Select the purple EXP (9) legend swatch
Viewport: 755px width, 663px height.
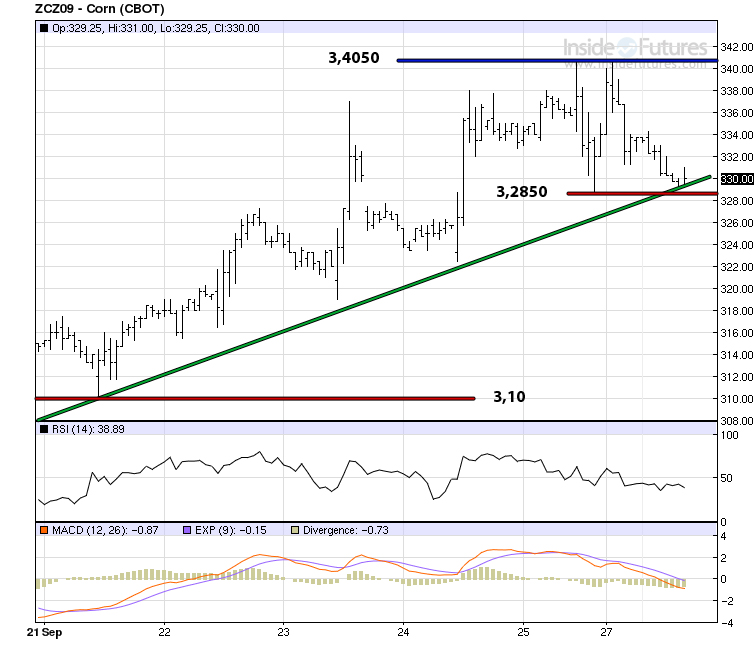pos(185,528)
